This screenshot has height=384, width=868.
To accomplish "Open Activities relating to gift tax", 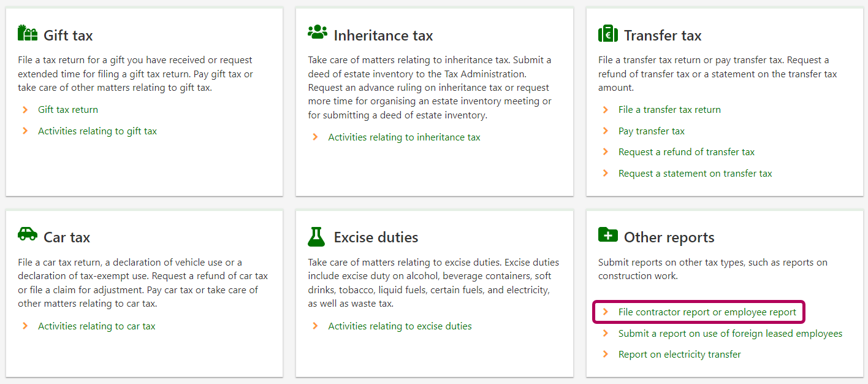I will coord(97,131).
